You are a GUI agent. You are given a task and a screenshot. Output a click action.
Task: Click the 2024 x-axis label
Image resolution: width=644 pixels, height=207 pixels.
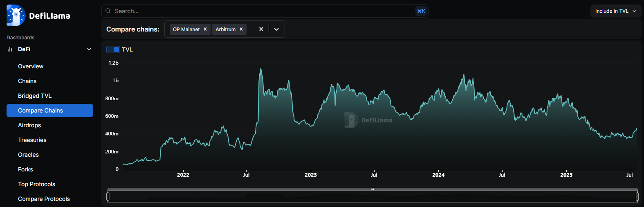click(438, 175)
